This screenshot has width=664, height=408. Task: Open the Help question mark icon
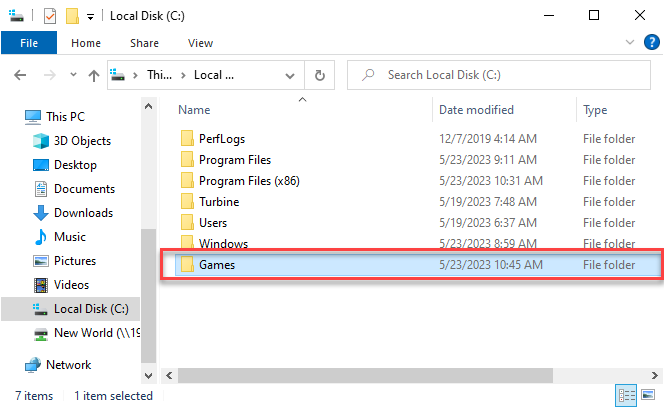point(648,43)
